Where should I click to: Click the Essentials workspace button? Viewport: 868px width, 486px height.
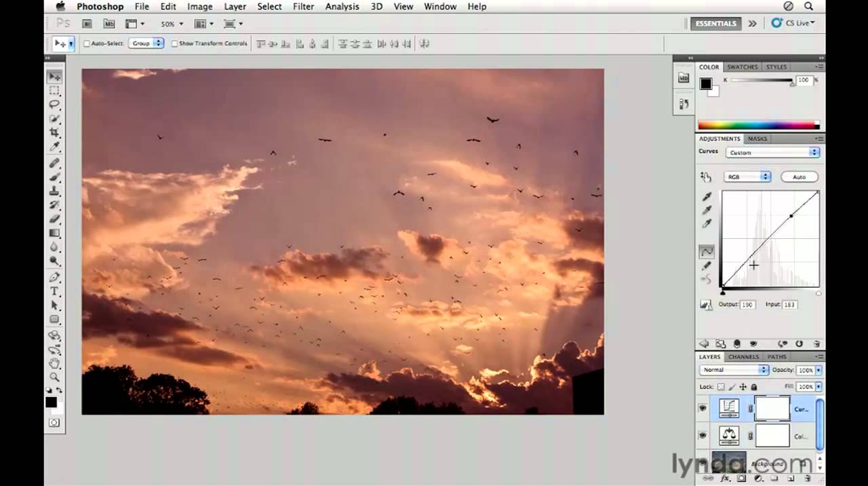(716, 23)
